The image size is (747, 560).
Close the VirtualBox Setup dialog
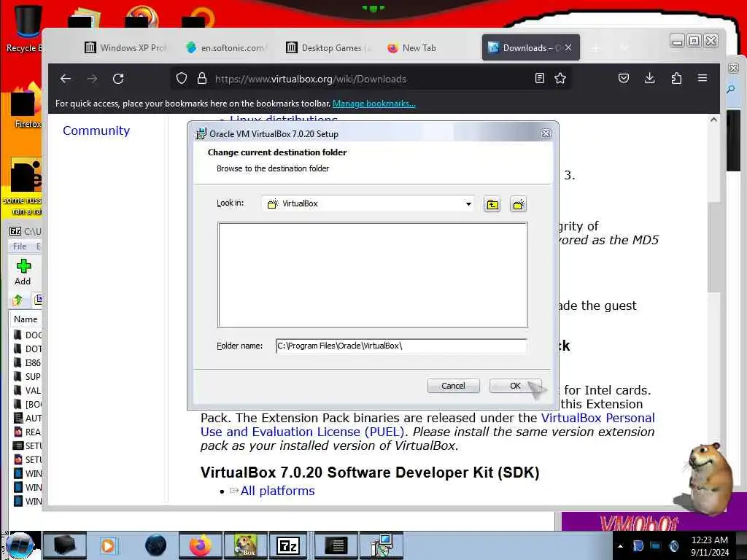pos(546,134)
